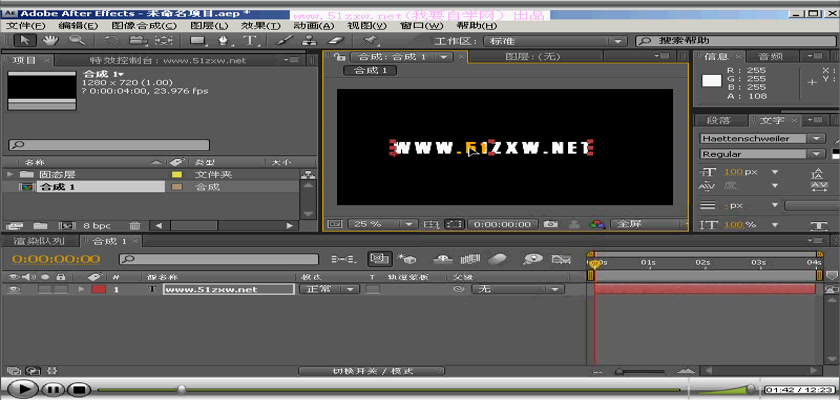Open the show channel RGB icon

tap(597, 224)
